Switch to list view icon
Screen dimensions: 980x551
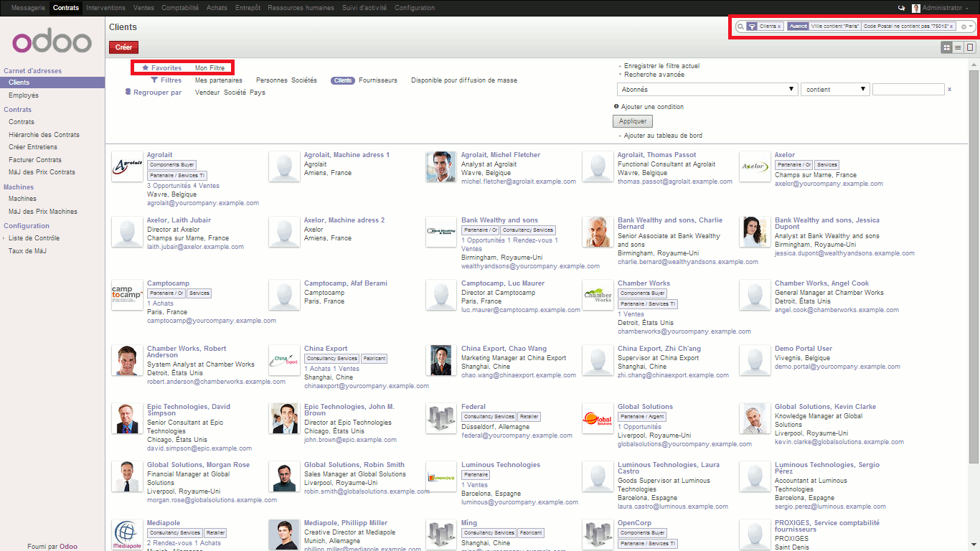point(958,47)
